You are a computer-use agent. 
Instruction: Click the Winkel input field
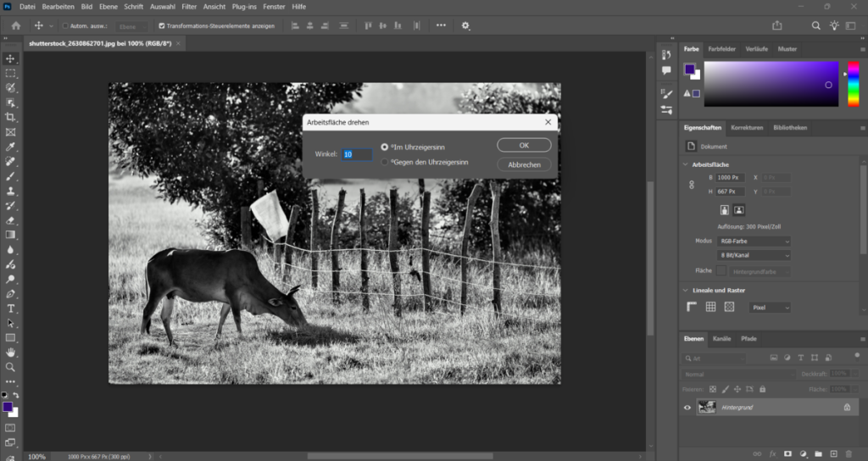tap(357, 154)
